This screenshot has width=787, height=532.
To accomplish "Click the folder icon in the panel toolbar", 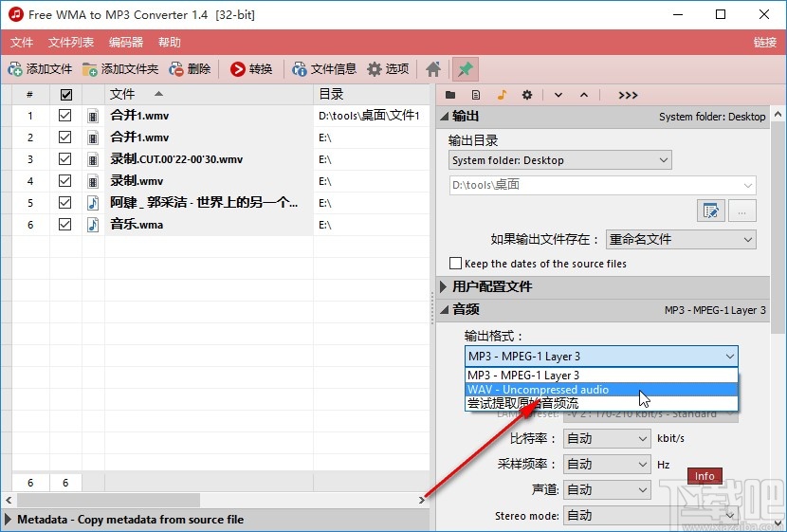I will pos(450,95).
